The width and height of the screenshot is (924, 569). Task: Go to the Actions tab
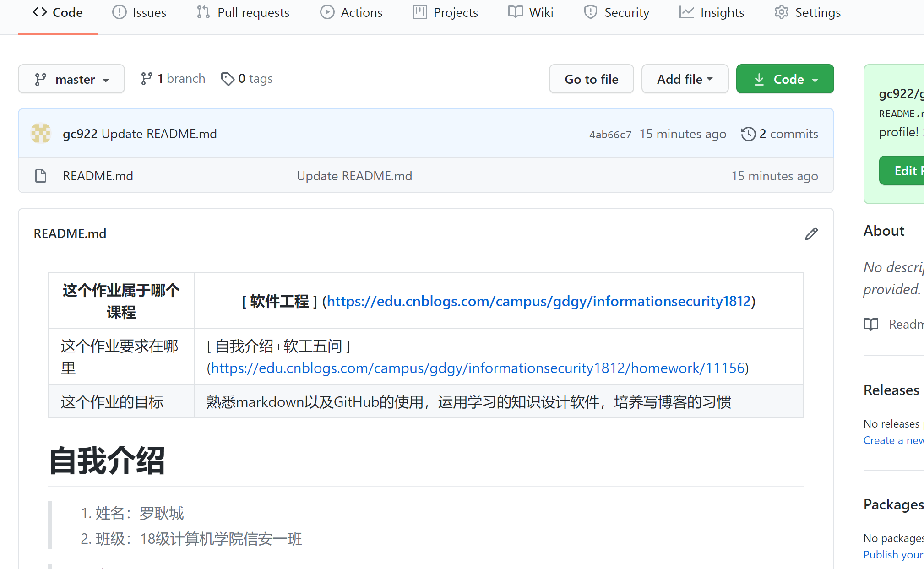click(351, 12)
